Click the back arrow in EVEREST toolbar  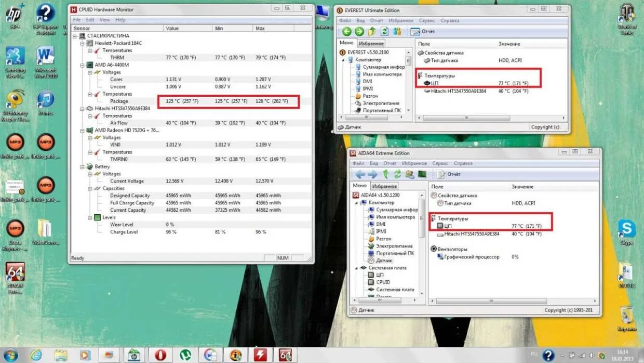[x=346, y=32]
